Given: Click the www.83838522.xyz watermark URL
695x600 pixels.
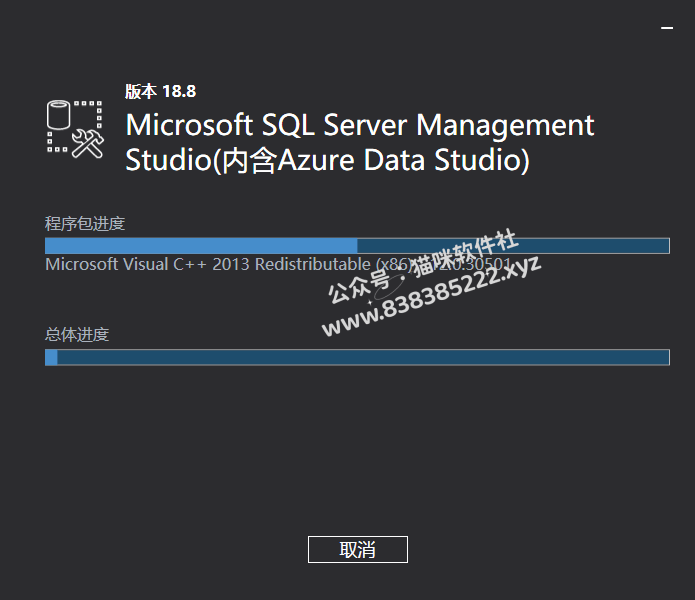Looking at the screenshot, I should 431,296.
